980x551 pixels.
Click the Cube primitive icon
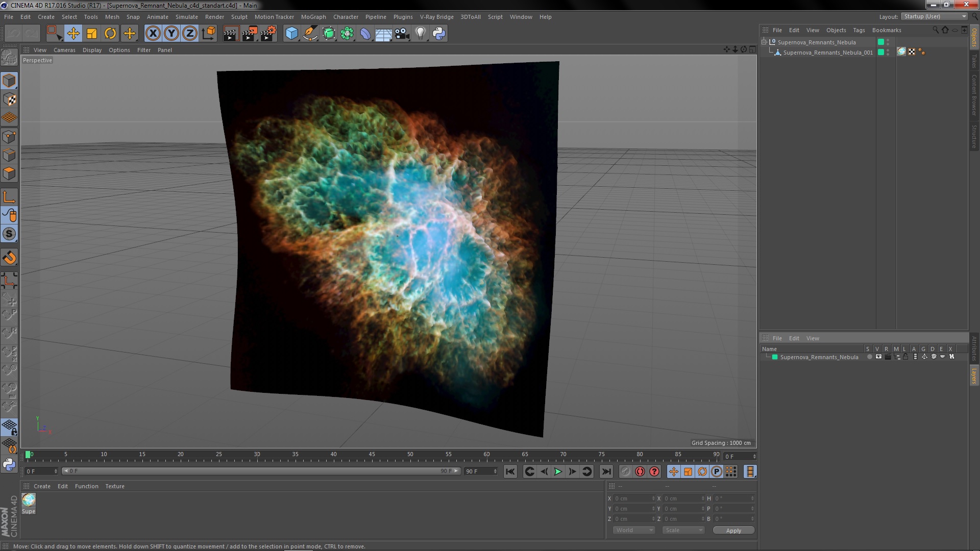(291, 34)
